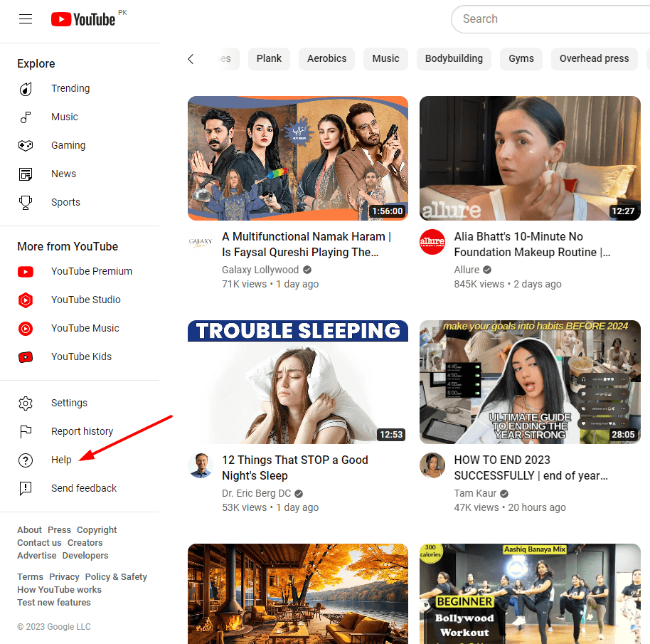Open Gaming in Explore sidebar
The height and width of the screenshot is (644, 650).
[x=68, y=145]
